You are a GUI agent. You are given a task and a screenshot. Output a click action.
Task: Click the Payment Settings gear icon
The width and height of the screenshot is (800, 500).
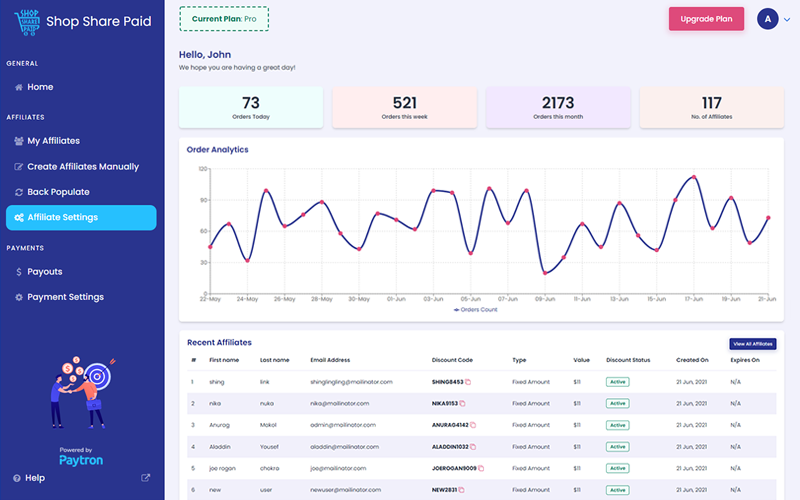coord(19,297)
